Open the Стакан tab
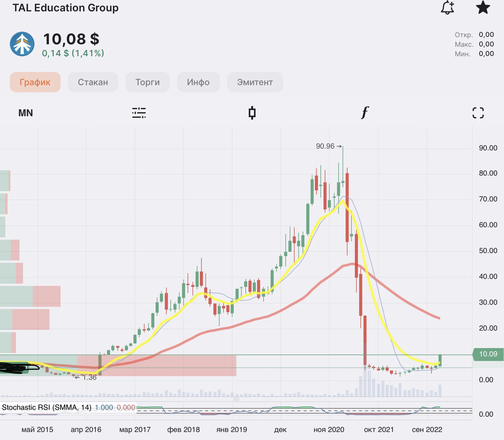 click(93, 82)
